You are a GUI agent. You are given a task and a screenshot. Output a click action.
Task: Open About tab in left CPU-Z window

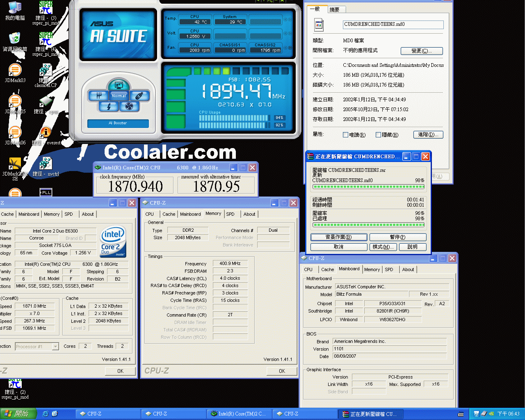(87, 214)
